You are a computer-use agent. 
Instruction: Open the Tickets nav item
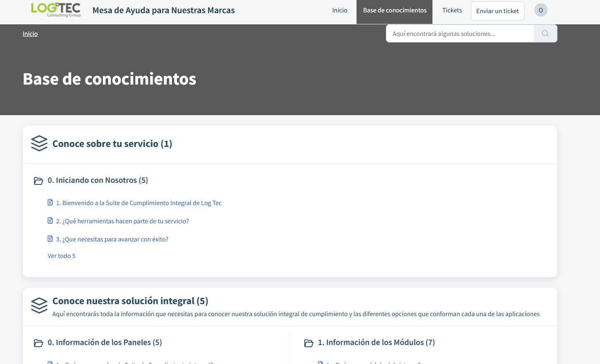point(452,10)
